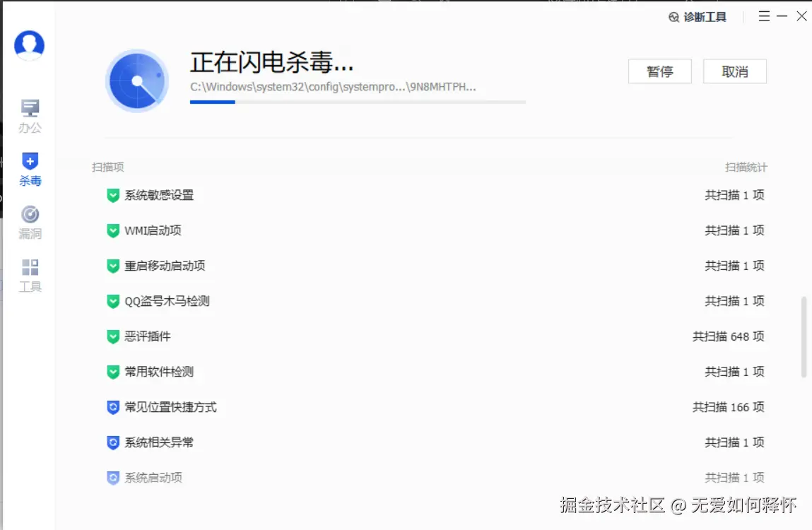The width and height of the screenshot is (812, 530).
Task: Click the radar scanning icon
Action: tap(137, 81)
